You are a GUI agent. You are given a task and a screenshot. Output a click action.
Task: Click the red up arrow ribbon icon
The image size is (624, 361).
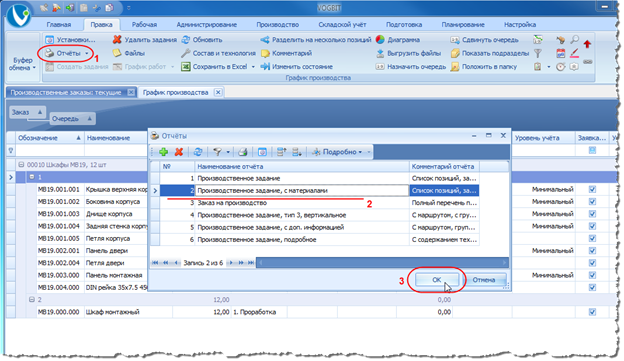click(x=587, y=44)
